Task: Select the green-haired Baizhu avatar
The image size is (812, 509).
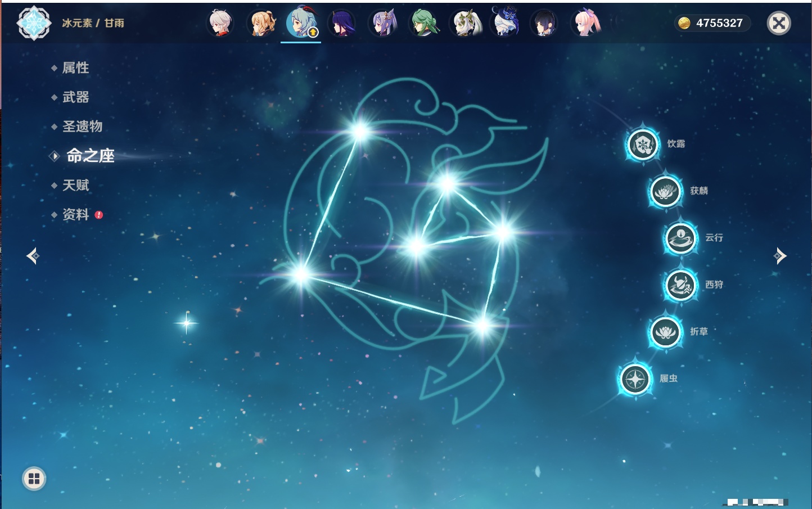Action: 423,23
